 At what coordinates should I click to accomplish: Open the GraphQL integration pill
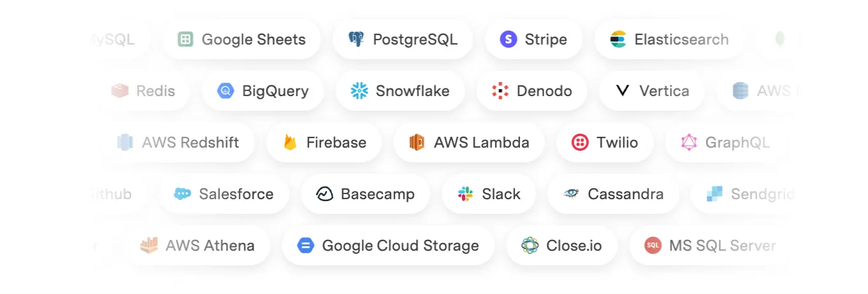tap(725, 143)
